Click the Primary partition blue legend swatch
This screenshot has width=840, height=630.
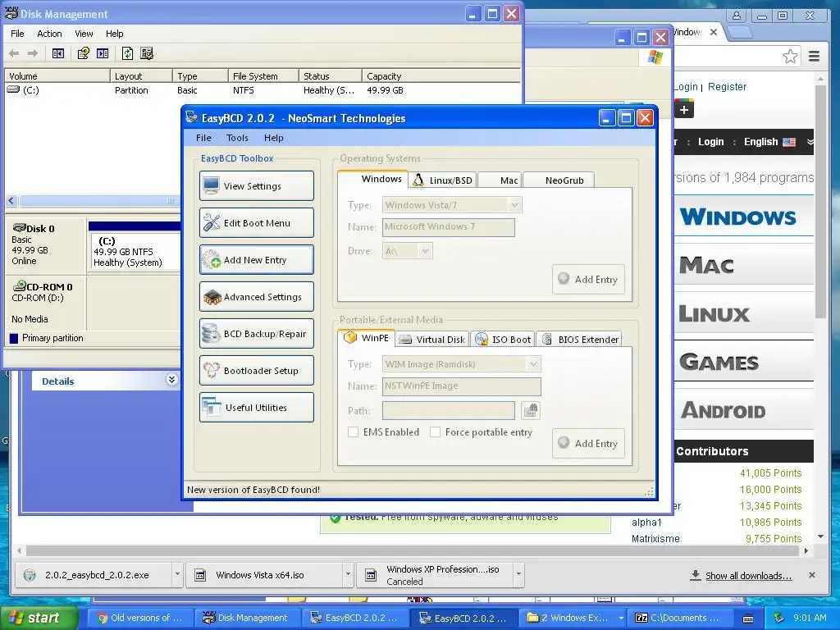pyautogui.click(x=14, y=338)
